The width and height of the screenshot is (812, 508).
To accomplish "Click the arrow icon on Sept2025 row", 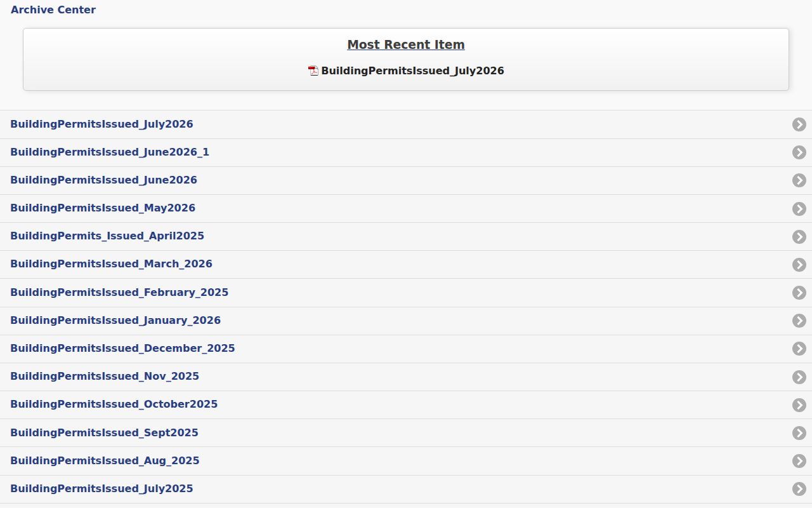I will (x=799, y=433).
